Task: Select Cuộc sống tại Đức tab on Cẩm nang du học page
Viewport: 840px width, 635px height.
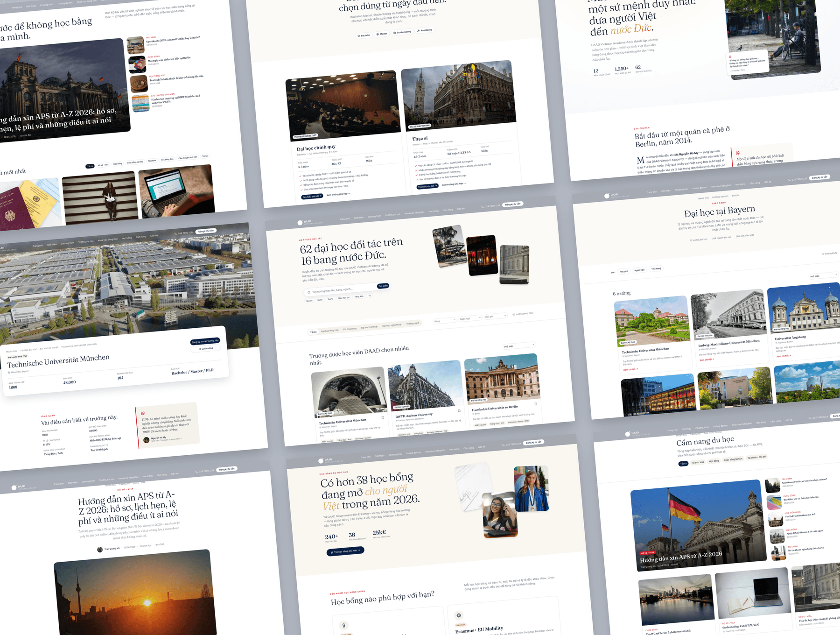Action: tap(733, 459)
